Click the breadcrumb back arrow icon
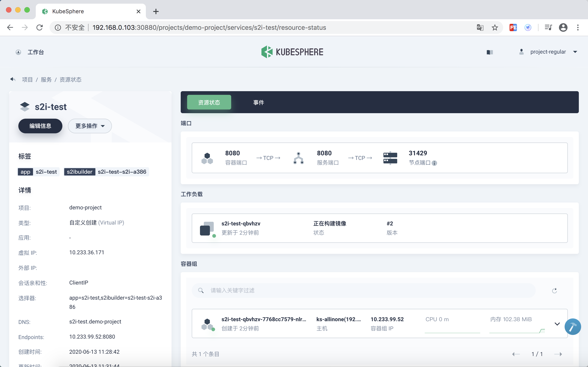The height and width of the screenshot is (367, 588). point(13,79)
